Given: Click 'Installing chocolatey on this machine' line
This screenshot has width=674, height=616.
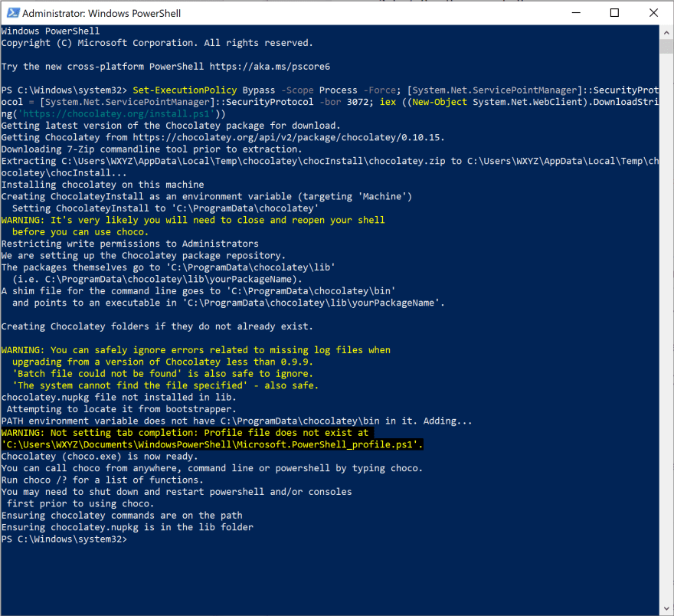Looking at the screenshot, I should point(103,185).
